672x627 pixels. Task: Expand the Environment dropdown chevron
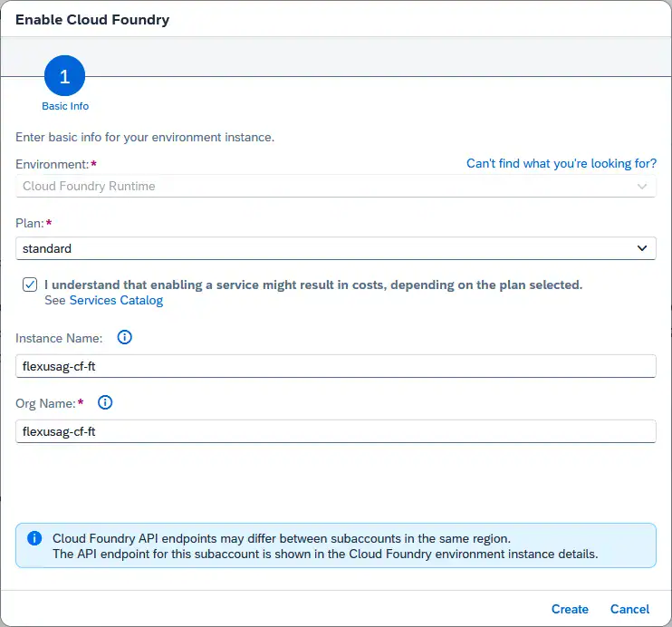tap(642, 187)
